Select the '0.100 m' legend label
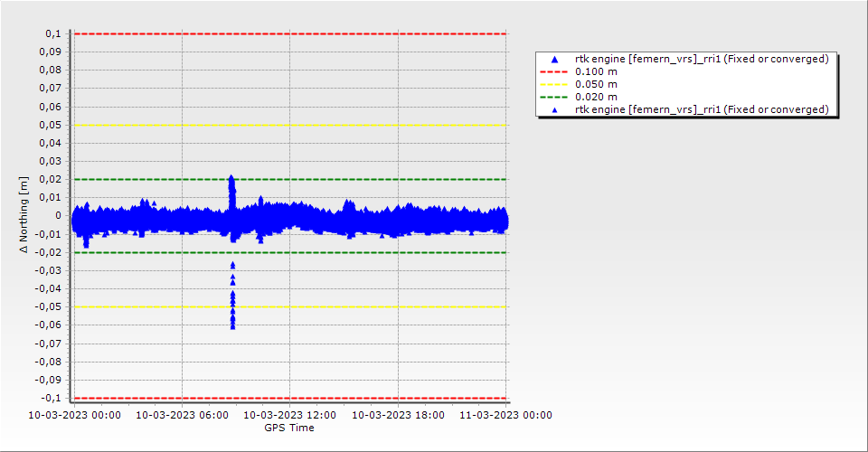Image resolution: width=868 pixels, height=452 pixels. tap(597, 72)
